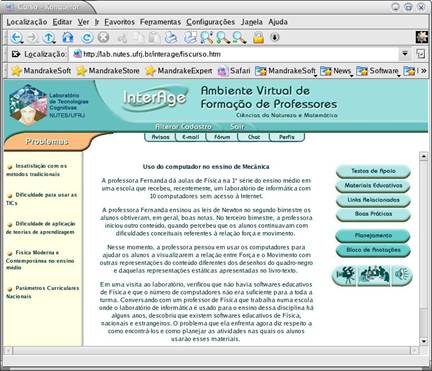Open the Boas Práticas button
The height and width of the screenshot is (371, 432).
point(373,214)
